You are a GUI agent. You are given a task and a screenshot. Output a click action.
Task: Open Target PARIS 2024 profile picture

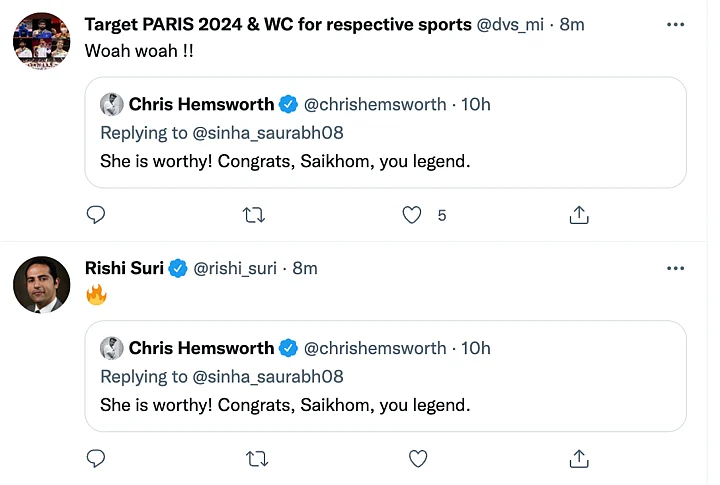pos(42,41)
